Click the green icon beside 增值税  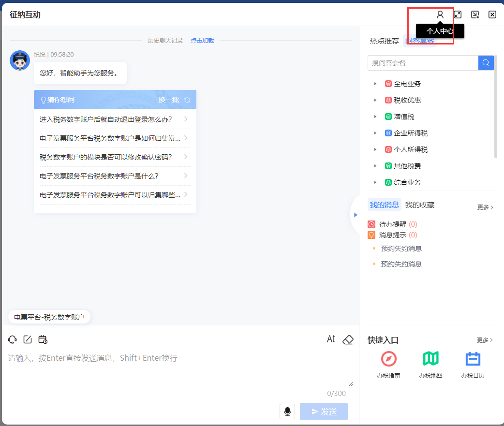388,117
